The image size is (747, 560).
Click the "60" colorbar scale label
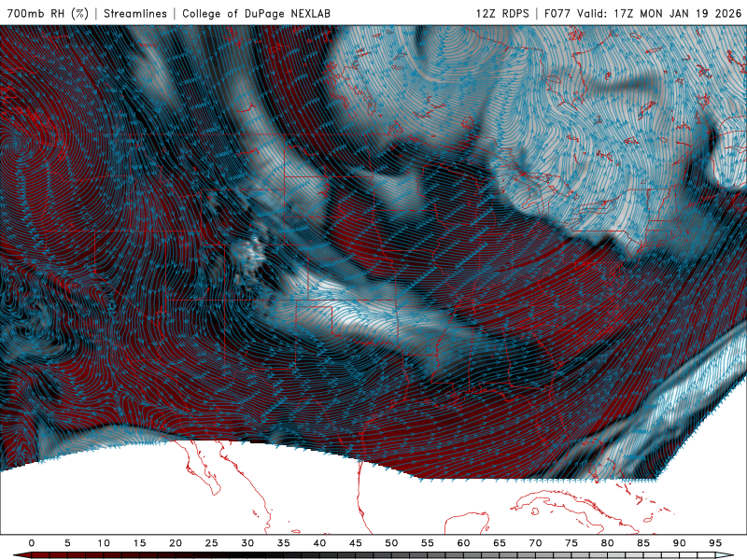(463, 543)
